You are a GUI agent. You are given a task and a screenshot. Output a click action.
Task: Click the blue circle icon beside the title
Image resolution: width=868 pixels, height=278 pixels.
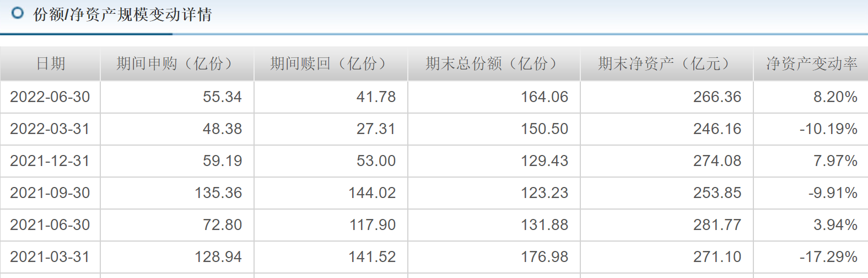18,13
